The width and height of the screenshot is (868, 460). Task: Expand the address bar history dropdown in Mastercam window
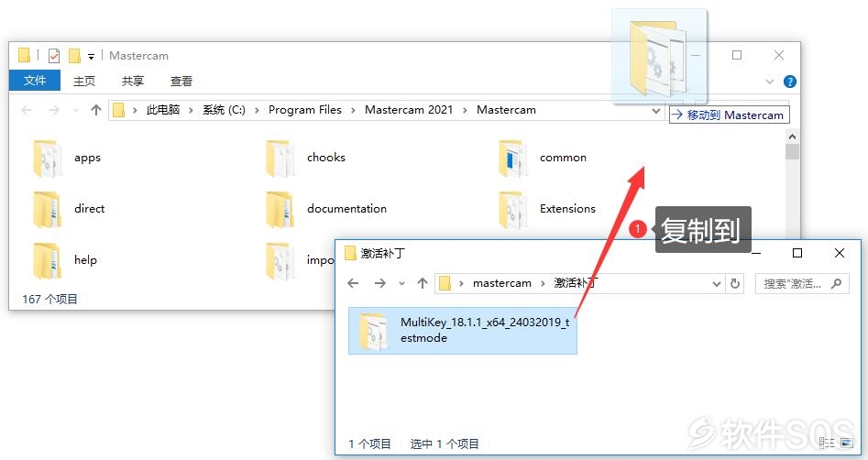pyautogui.click(x=656, y=110)
